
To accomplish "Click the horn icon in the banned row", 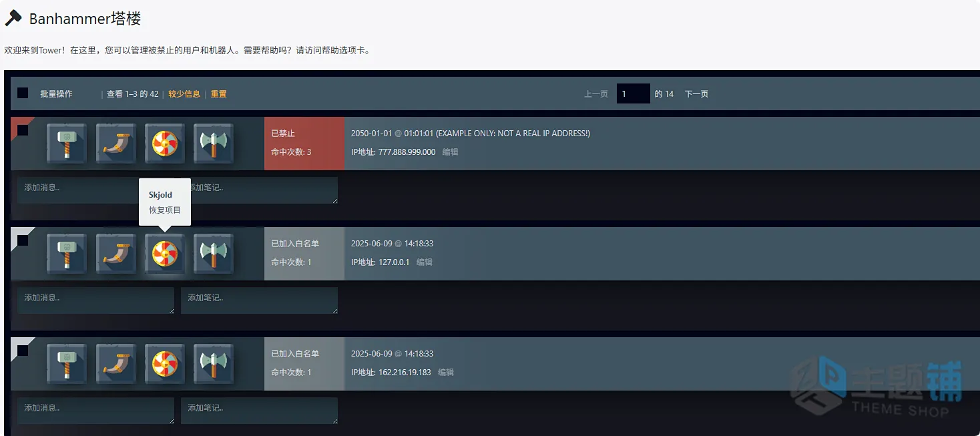I will [x=116, y=144].
